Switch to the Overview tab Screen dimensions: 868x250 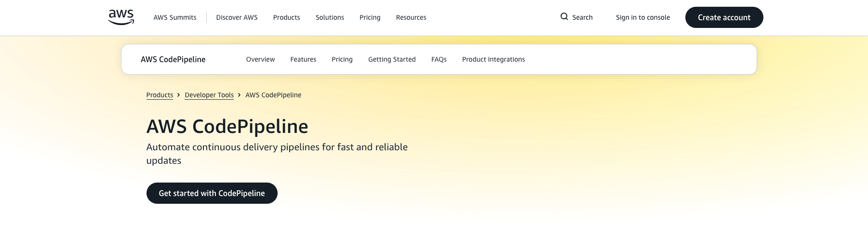(260, 59)
